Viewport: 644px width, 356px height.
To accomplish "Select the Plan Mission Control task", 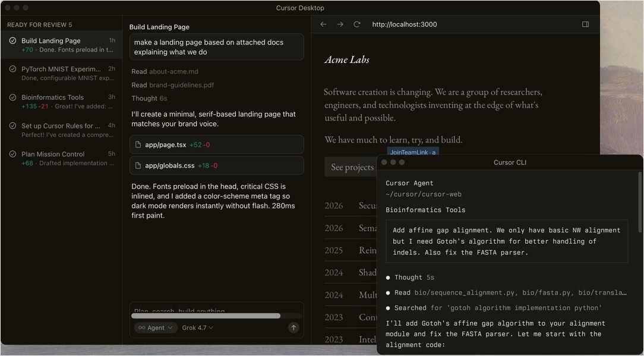I will pyautogui.click(x=62, y=158).
